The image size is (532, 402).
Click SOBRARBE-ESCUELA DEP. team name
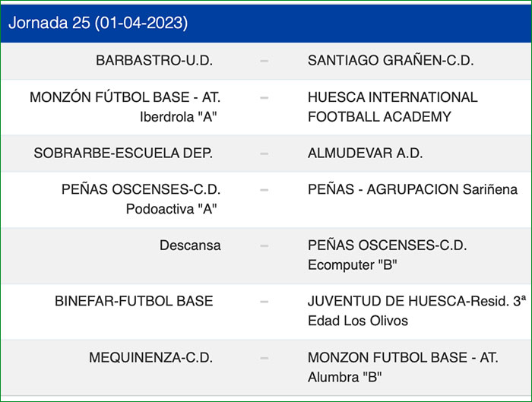tap(123, 153)
